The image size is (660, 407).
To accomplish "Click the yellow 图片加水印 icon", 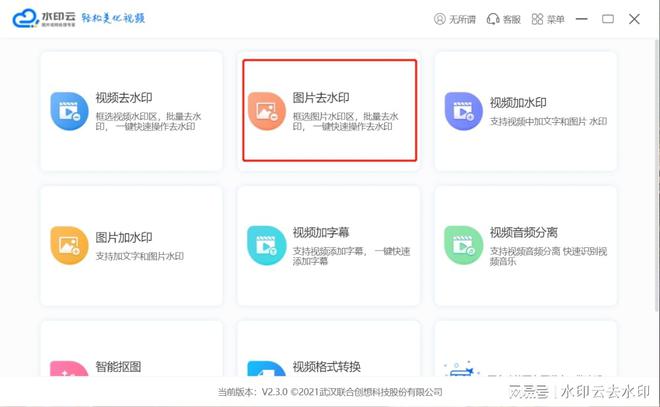I will (x=70, y=245).
